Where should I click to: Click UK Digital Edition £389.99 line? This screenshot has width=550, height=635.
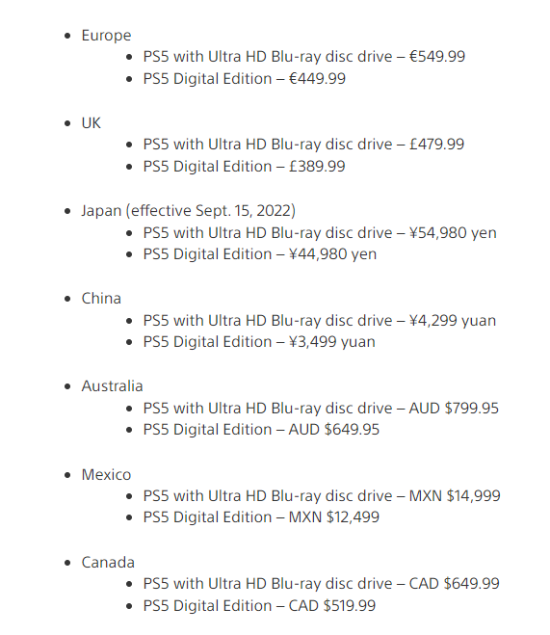tap(244, 166)
